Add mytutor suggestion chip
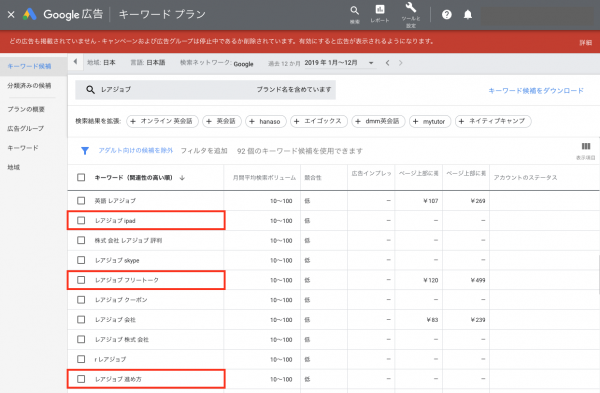Image resolution: width=600 pixels, height=393 pixels. pyautogui.click(x=430, y=121)
